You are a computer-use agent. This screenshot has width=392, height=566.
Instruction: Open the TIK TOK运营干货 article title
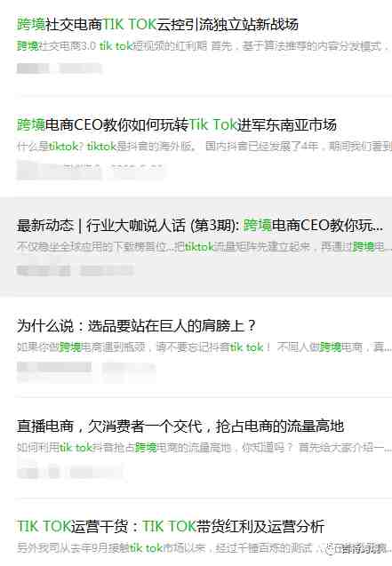[x=171, y=526]
